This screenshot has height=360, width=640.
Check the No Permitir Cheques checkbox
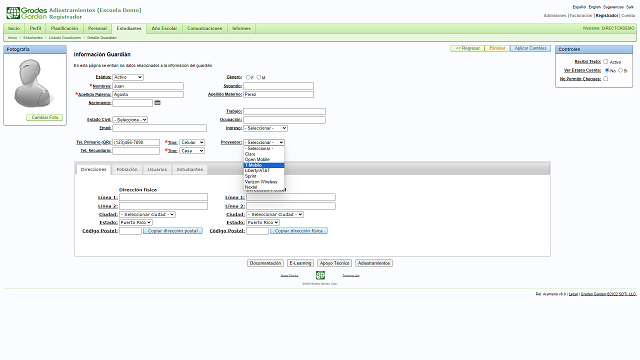606,79
